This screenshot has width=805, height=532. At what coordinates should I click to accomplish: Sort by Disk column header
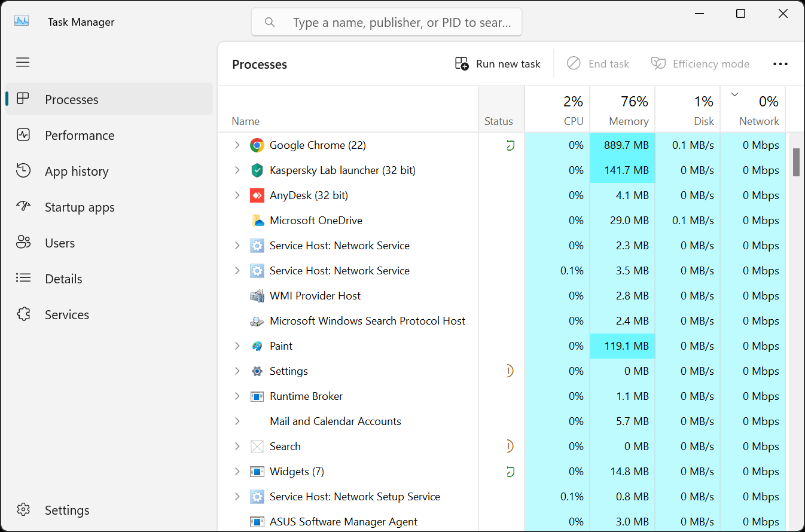click(688, 109)
